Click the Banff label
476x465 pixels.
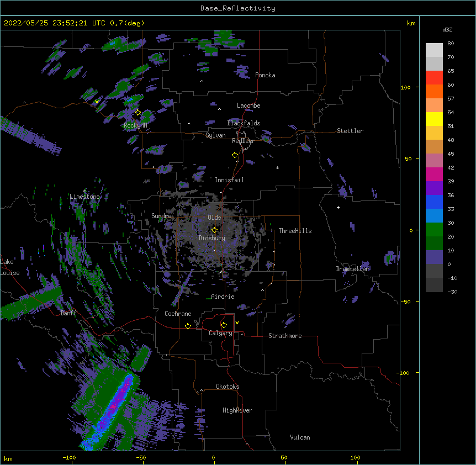pyautogui.click(x=68, y=313)
